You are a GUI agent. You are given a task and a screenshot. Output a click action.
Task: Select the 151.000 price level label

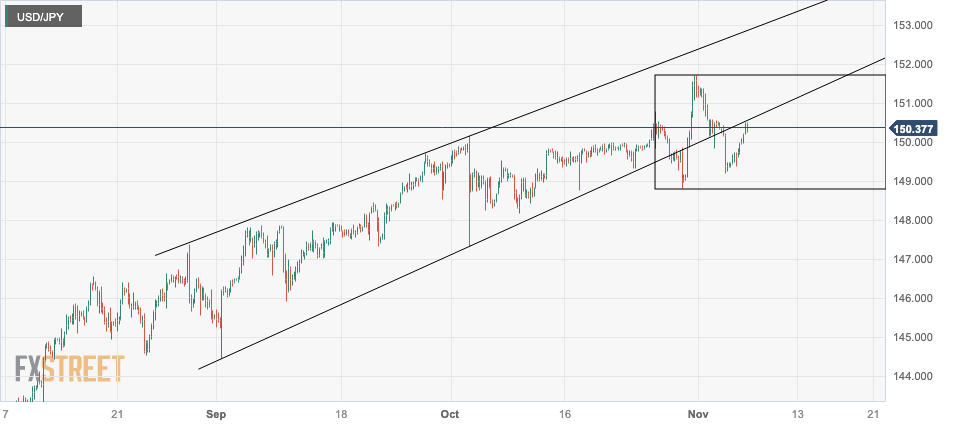912,103
